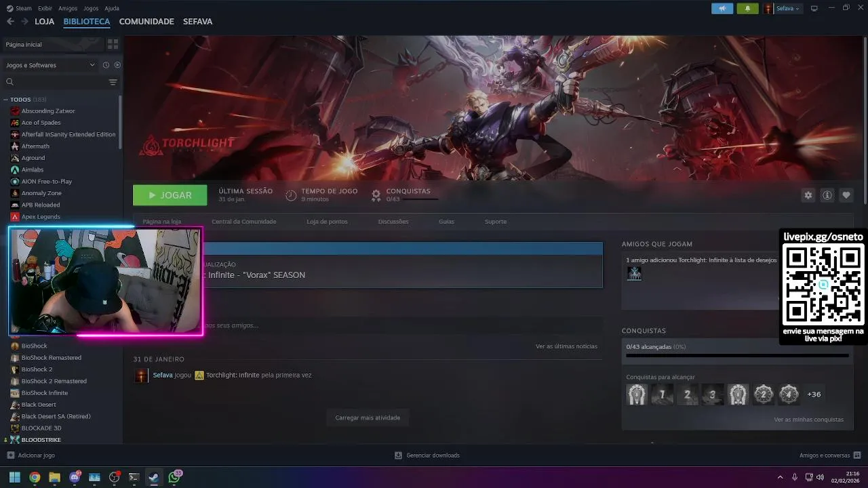
Task: Open the Loja de pontos tab
Action: (x=327, y=222)
